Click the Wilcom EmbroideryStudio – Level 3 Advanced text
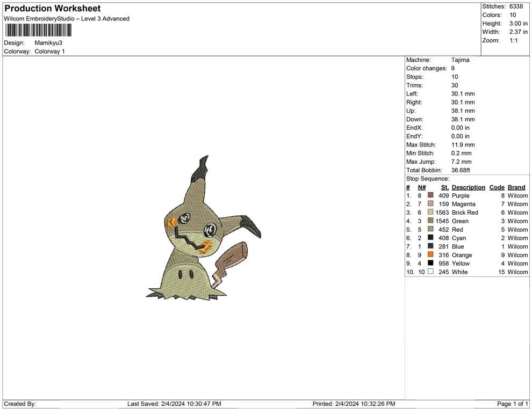The height and width of the screenshot is (409, 532). (x=67, y=19)
